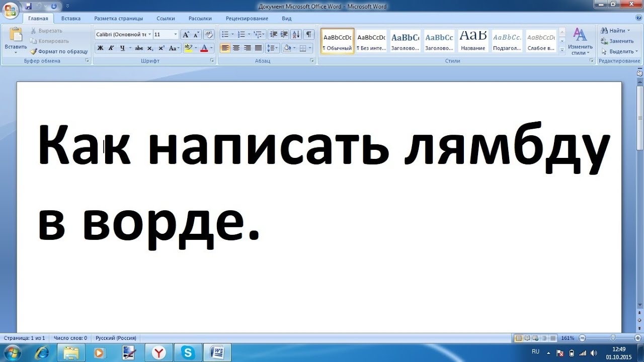This screenshot has height=362, width=644.
Task: Toggle superscript x² formatting
Action: point(161,48)
